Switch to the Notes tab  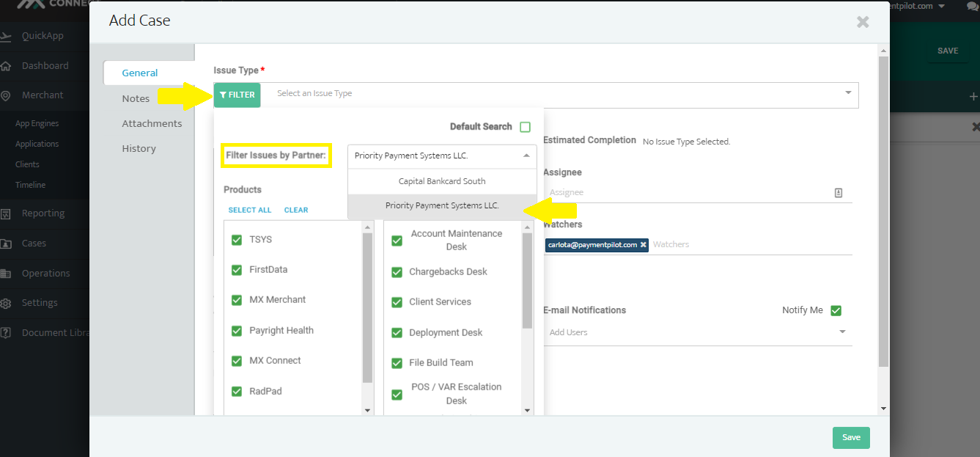[x=136, y=98]
